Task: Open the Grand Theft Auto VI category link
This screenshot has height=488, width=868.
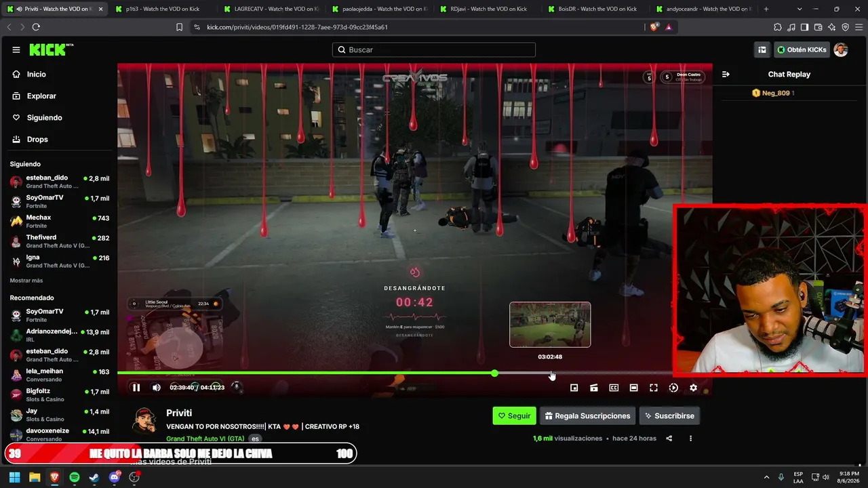Action: tap(205, 439)
